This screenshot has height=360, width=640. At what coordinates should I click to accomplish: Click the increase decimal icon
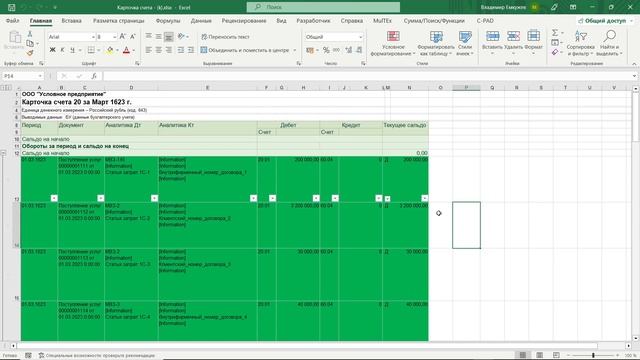pyautogui.click(x=349, y=50)
